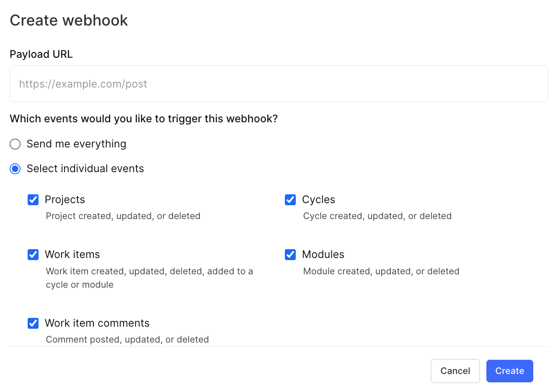This screenshot has width=558, height=392.
Task: Click the Projects label text
Action: point(65,200)
